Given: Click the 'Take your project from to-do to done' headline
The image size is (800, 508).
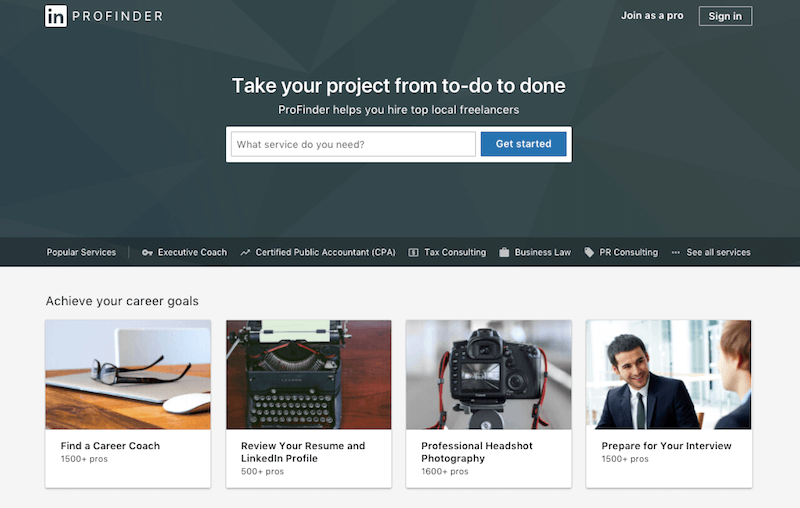Looking at the screenshot, I should click(398, 86).
